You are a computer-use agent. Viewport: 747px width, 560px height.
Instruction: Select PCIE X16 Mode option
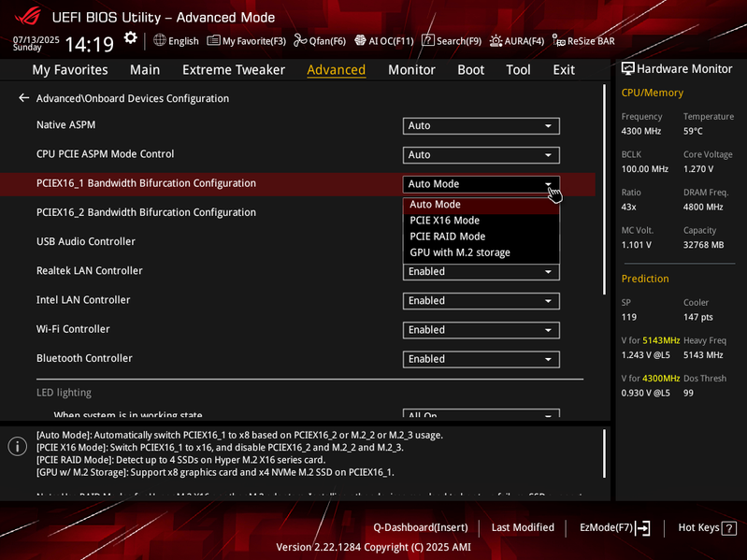pos(481,221)
